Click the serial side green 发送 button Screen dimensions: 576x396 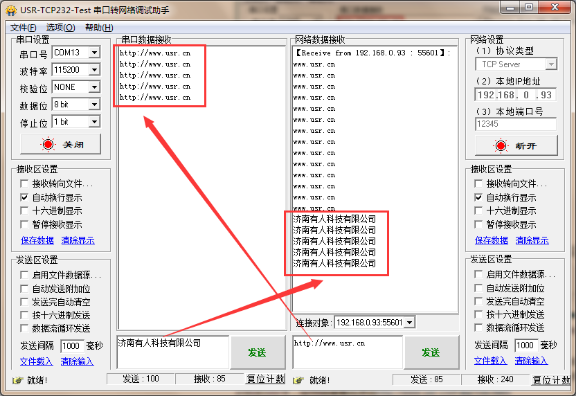click(258, 353)
